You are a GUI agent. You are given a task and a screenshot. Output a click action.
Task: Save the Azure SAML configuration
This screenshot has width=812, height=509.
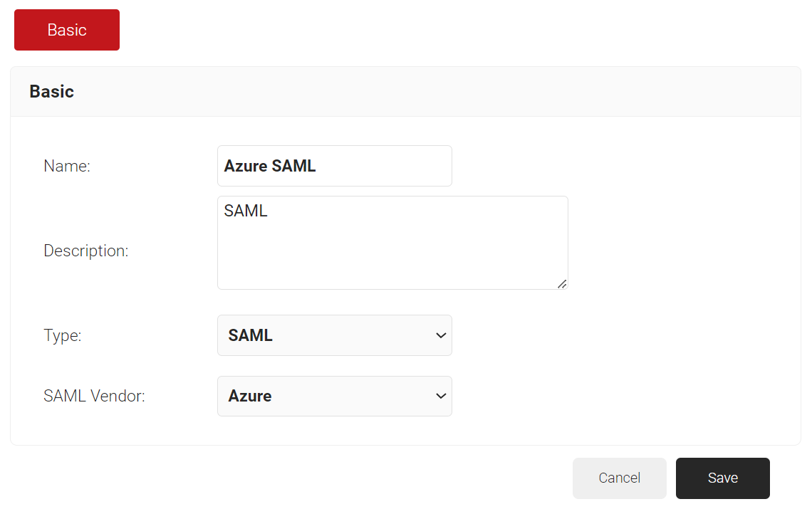tap(722, 478)
